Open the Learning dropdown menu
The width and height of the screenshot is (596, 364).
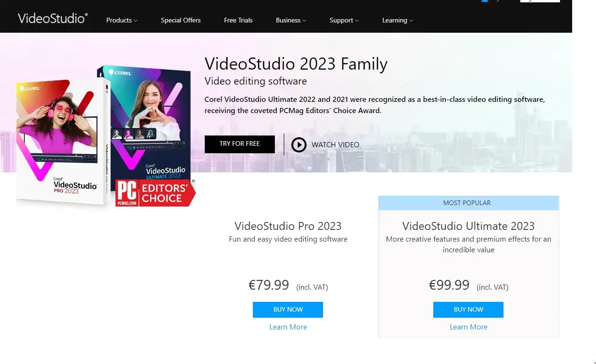(397, 20)
